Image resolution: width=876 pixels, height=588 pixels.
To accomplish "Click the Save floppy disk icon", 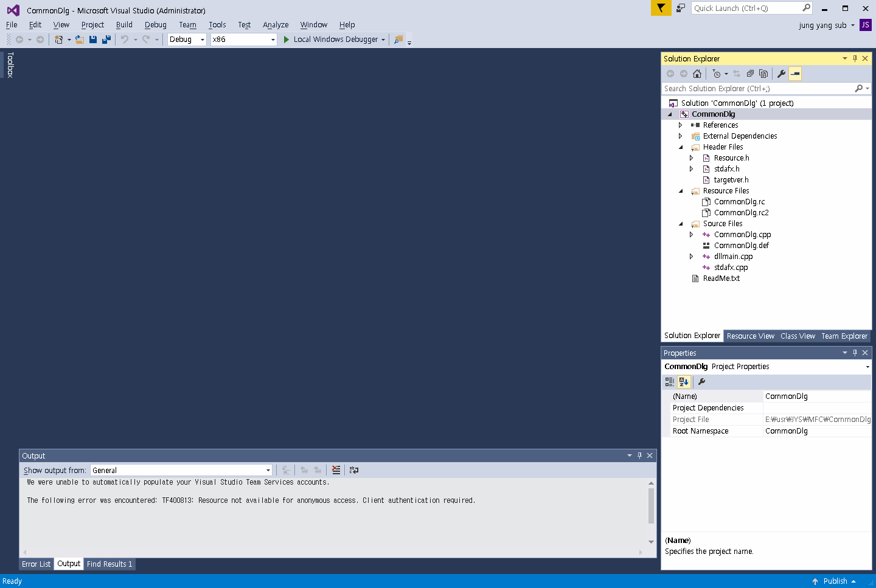I will point(93,40).
